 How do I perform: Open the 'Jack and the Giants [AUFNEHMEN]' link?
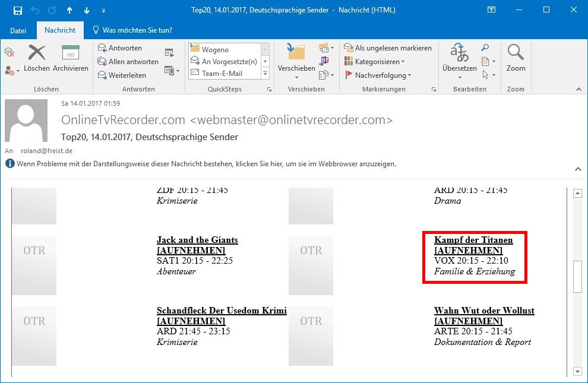click(197, 245)
